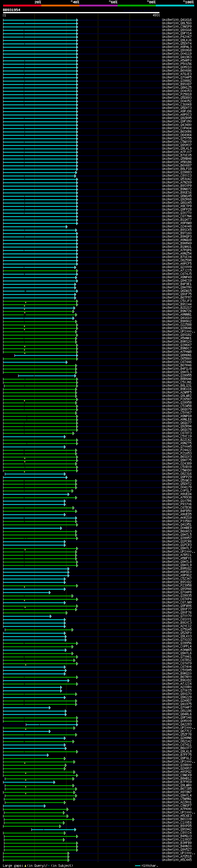Click hit label UniRef100_B9S0D7
Viewport: 197px width, 868px height.
pos(177,84)
